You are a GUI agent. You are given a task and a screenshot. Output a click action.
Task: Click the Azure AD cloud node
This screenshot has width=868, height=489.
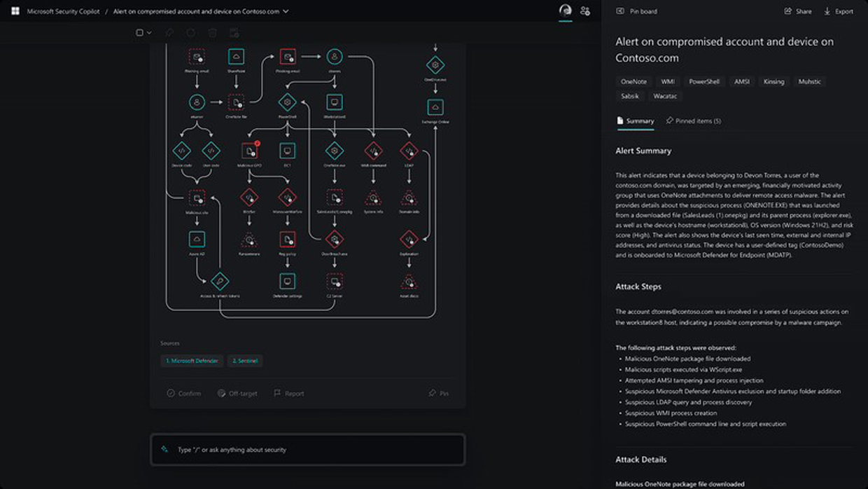tap(197, 240)
